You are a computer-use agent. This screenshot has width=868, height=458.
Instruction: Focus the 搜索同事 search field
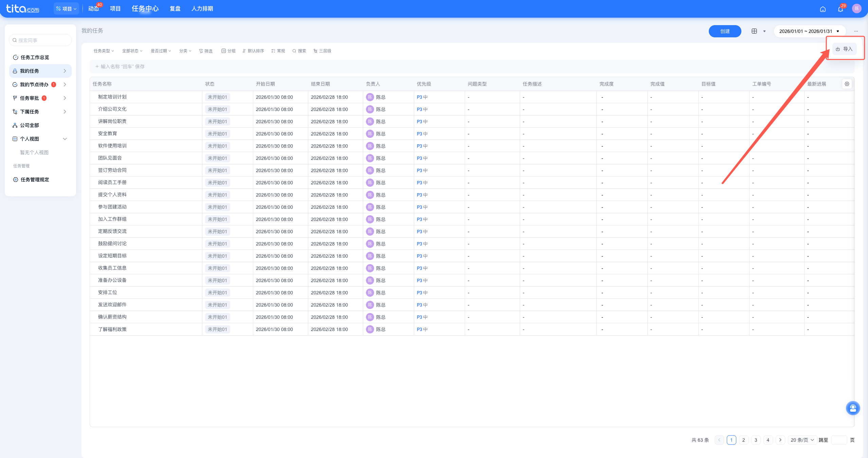pos(40,40)
